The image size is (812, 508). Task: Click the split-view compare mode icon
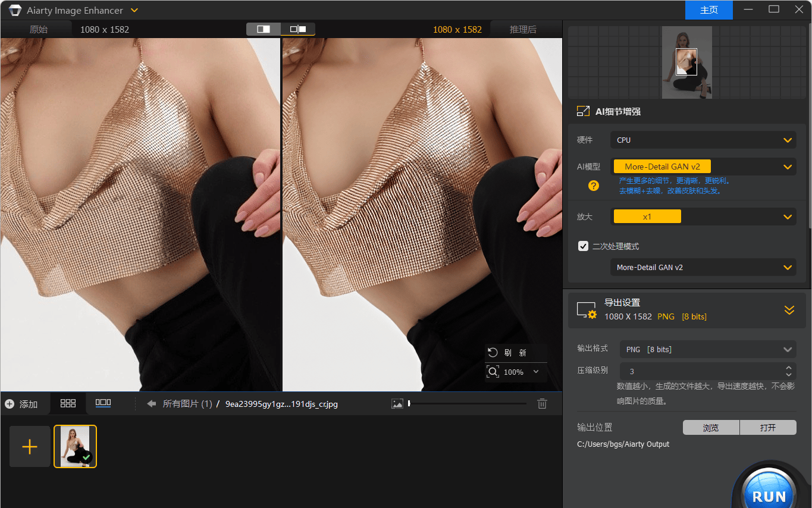[x=264, y=29]
